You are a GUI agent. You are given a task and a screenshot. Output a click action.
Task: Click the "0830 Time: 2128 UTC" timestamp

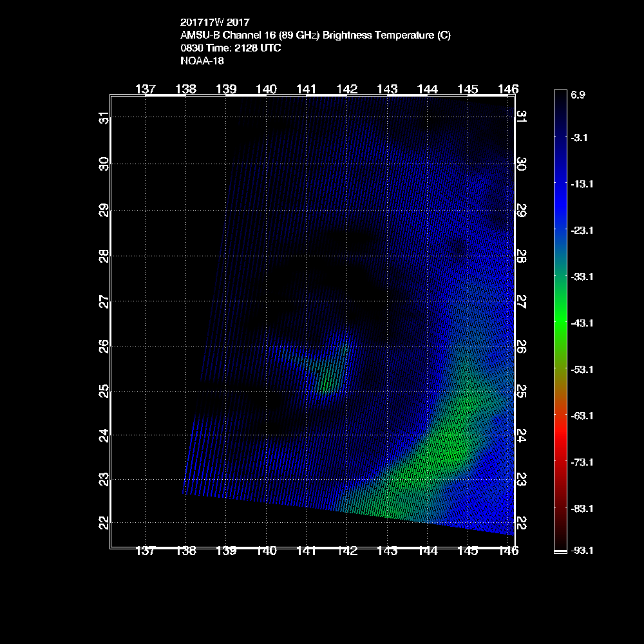(231, 48)
